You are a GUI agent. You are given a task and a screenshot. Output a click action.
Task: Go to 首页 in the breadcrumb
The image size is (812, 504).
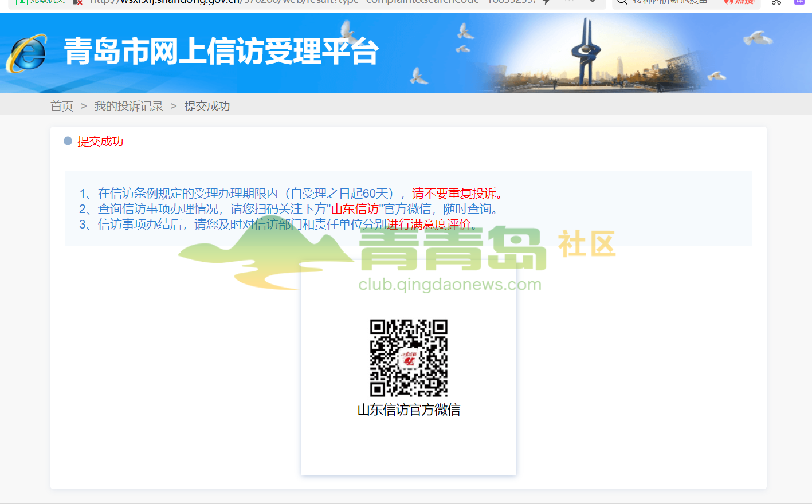tap(62, 106)
